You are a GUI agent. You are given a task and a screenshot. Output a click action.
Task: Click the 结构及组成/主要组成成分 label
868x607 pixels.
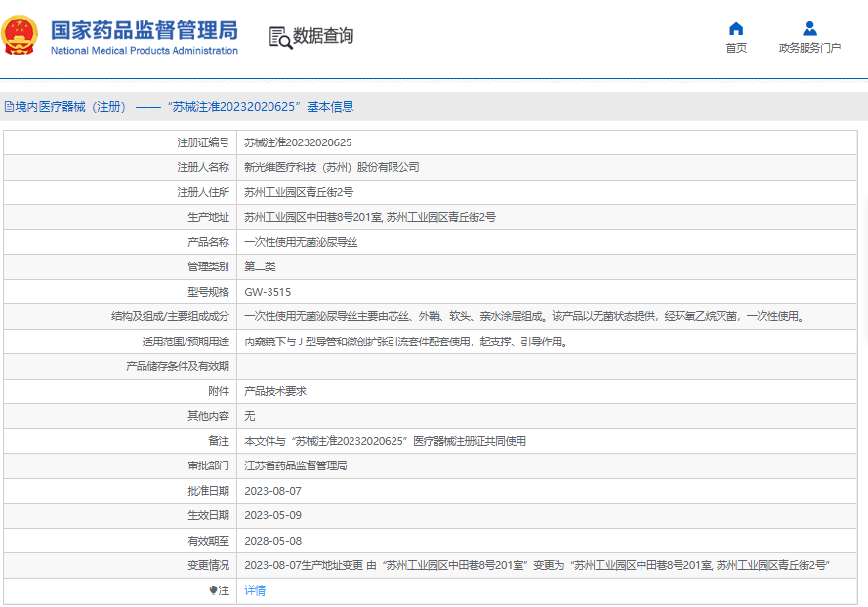tap(170, 316)
